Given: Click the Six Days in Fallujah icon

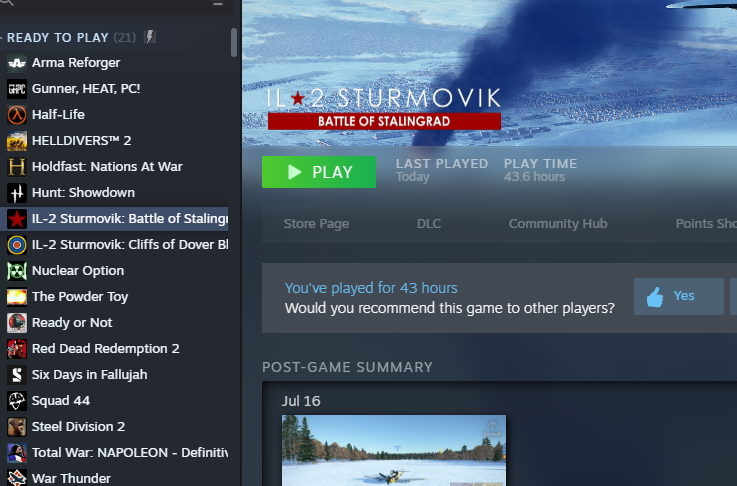Looking at the screenshot, I should pos(17,375).
